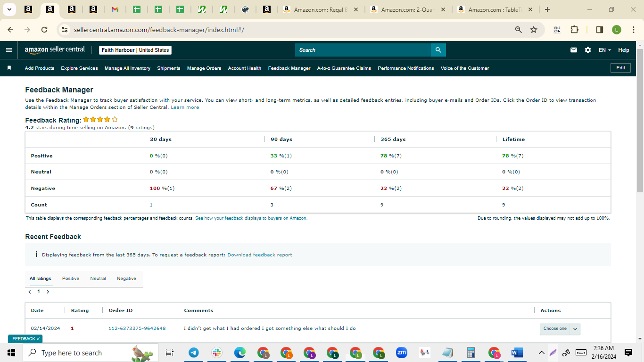644x362 pixels.
Task: Click the feedback date 02/14/2024
Action: (45, 329)
